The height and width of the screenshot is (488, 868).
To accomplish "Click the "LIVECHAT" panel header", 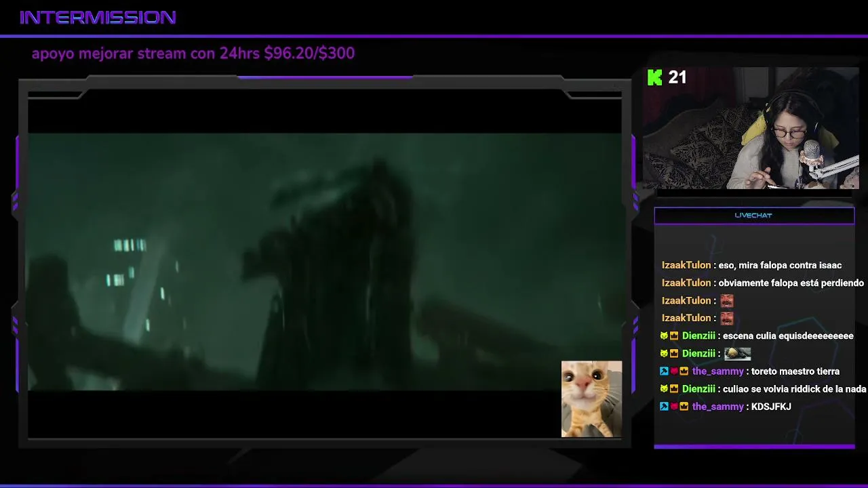I will (754, 216).
